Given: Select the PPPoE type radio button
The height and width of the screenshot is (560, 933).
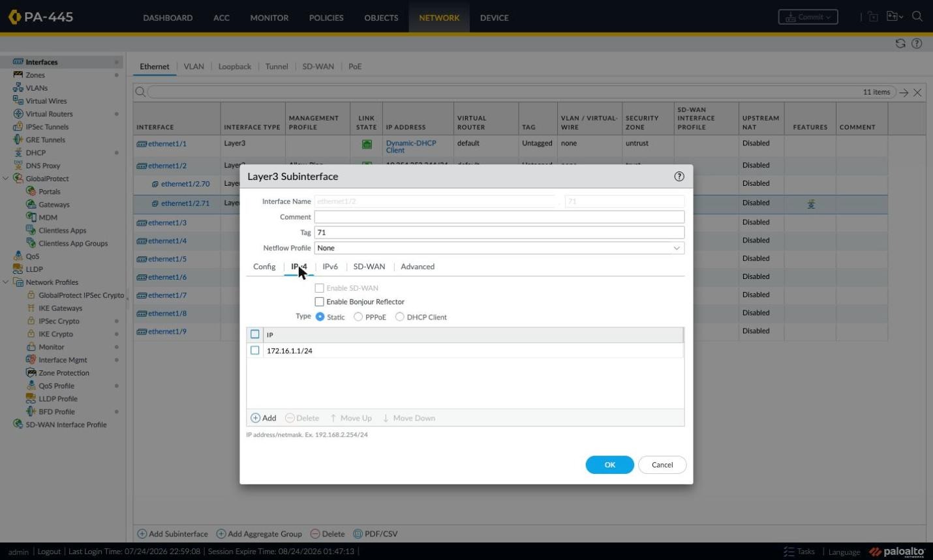Looking at the screenshot, I should pos(358,317).
